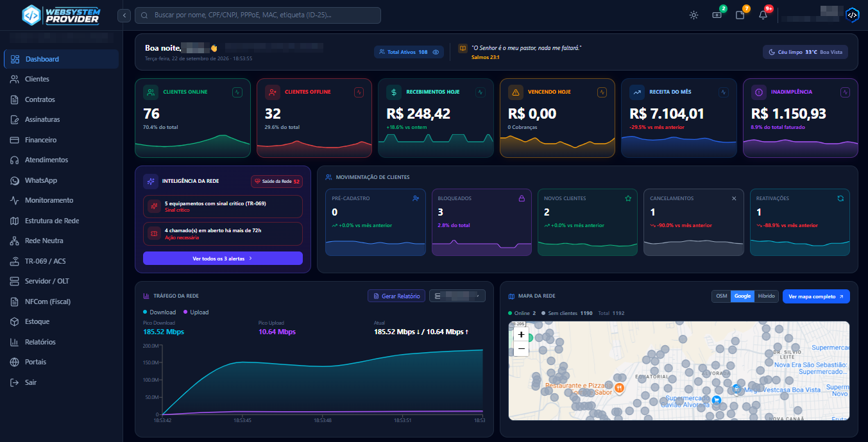Image resolution: width=868 pixels, height=442 pixels.
Task: Click the R$ 1.150,93 Inadimplência value
Action: [788, 114]
